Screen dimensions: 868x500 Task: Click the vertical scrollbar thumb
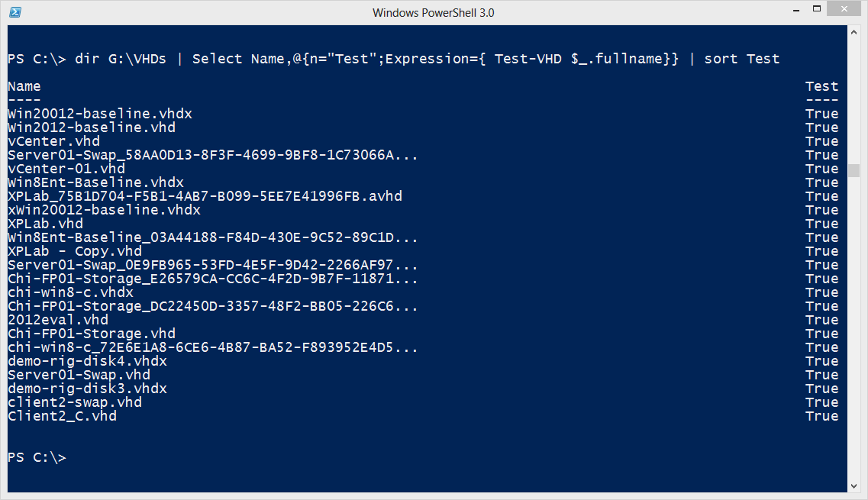(x=853, y=170)
